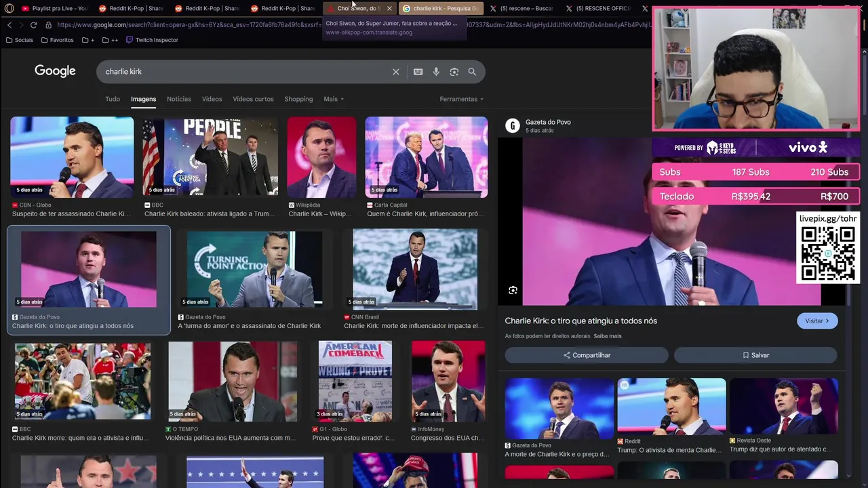Open related Reddit image in preview panel
This screenshot has height=488, width=868.
tap(671, 407)
